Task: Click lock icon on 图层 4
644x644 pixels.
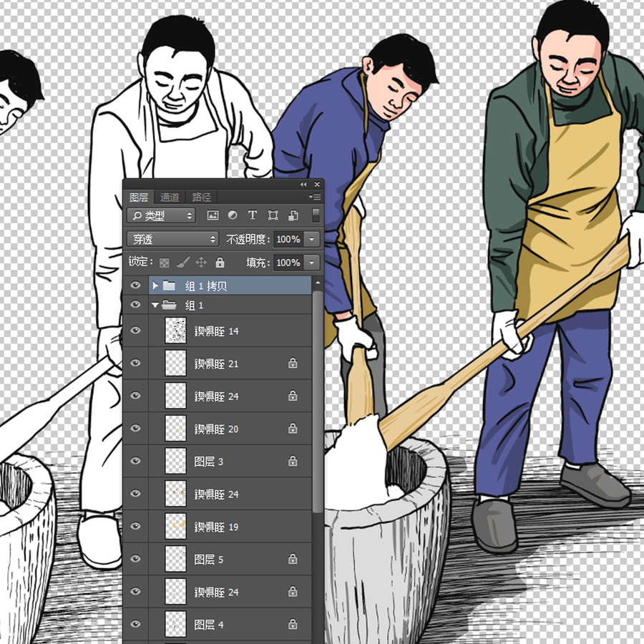Action: pyautogui.click(x=293, y=624)
